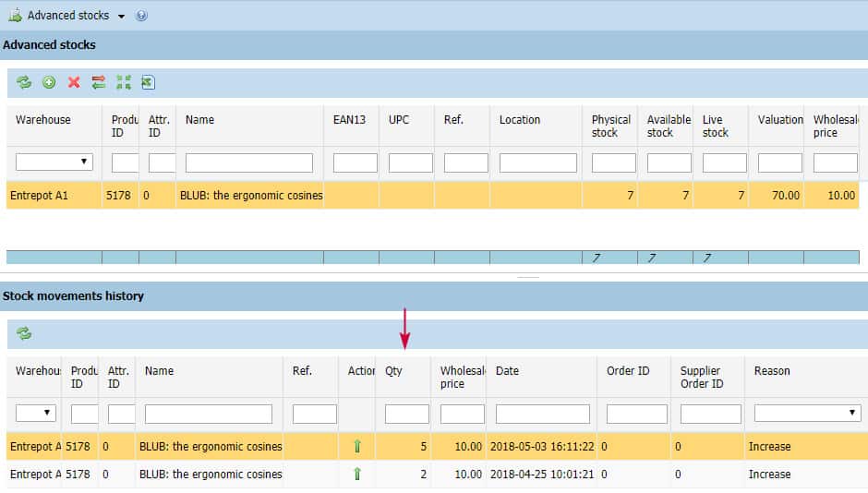Click the green add (plus) icon

(49, 82)
